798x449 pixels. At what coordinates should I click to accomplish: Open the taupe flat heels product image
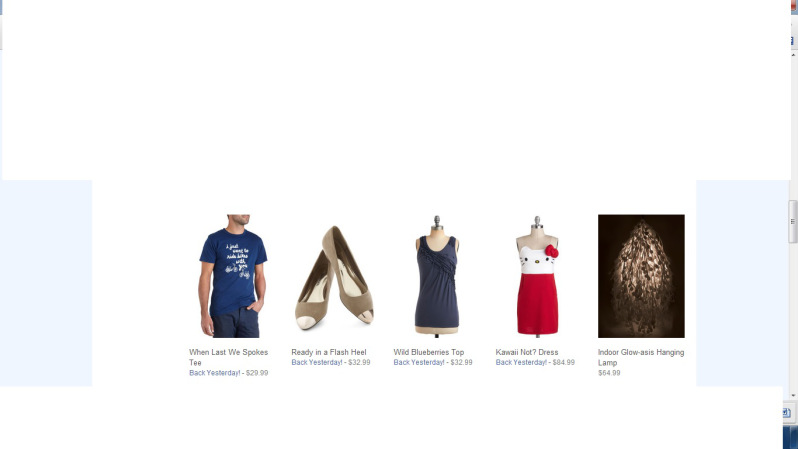(x=335, y=276)
